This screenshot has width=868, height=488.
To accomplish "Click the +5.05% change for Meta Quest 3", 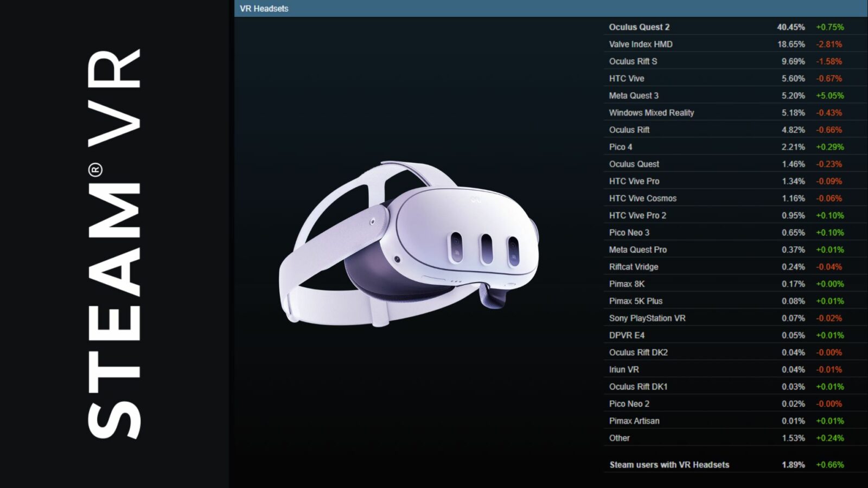I will [829, 95].
